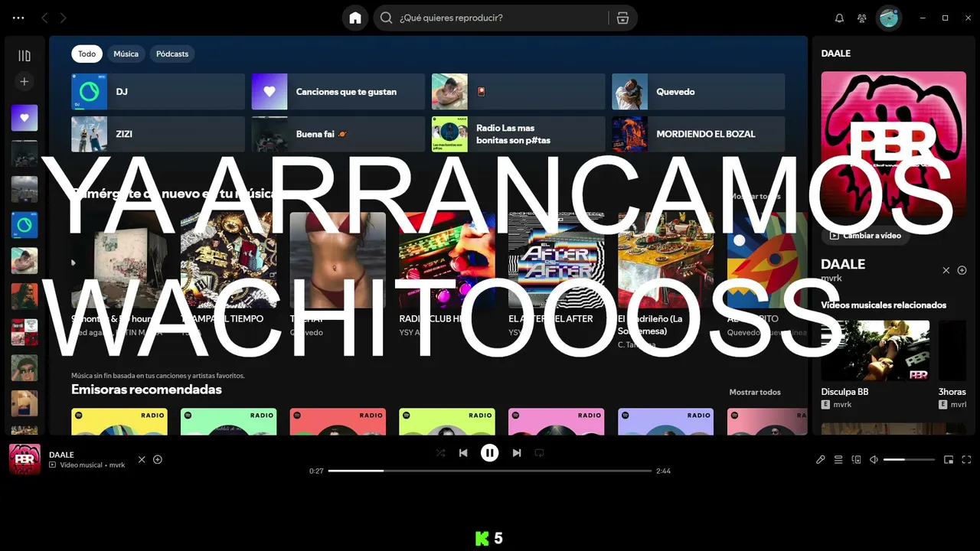
Task: Show lyrics with the microphone icon
Action: coord(821,460)
